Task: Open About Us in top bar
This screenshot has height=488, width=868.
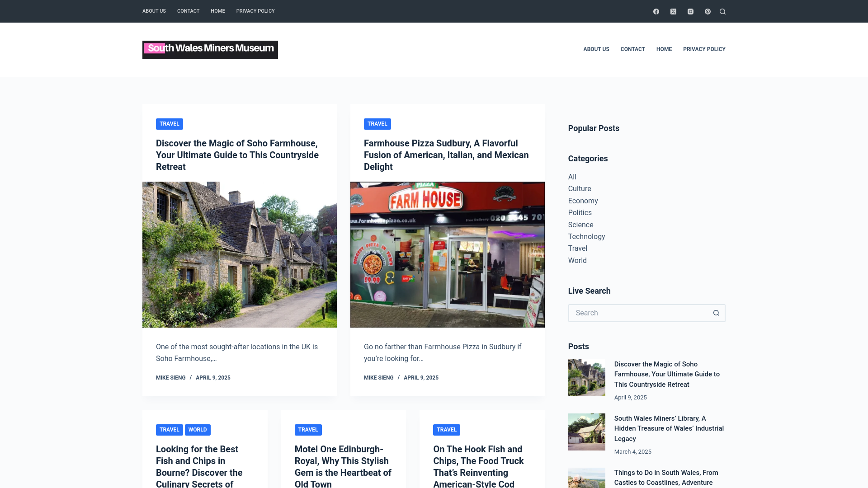Action: coord(154,11)
